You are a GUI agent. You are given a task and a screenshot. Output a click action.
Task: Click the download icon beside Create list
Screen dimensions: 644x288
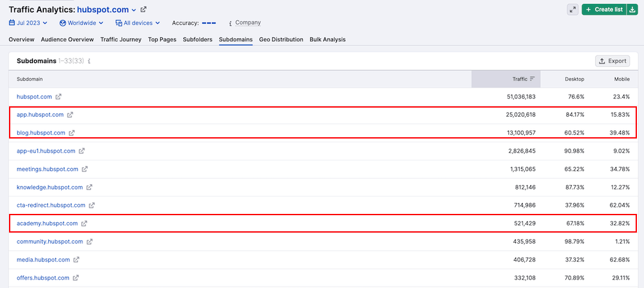pyautogui.click(x=632, y=10)
